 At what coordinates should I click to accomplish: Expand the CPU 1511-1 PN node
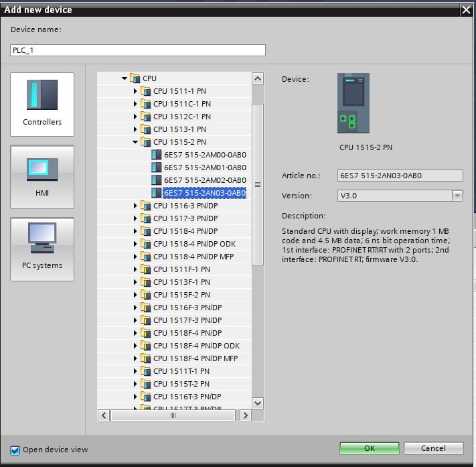point(135,91)
